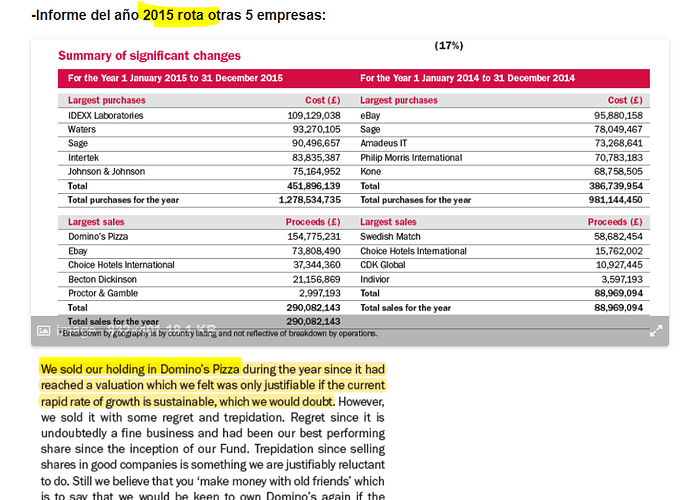
Task: Click proceeds value 154,775,231
Action: 314,236
